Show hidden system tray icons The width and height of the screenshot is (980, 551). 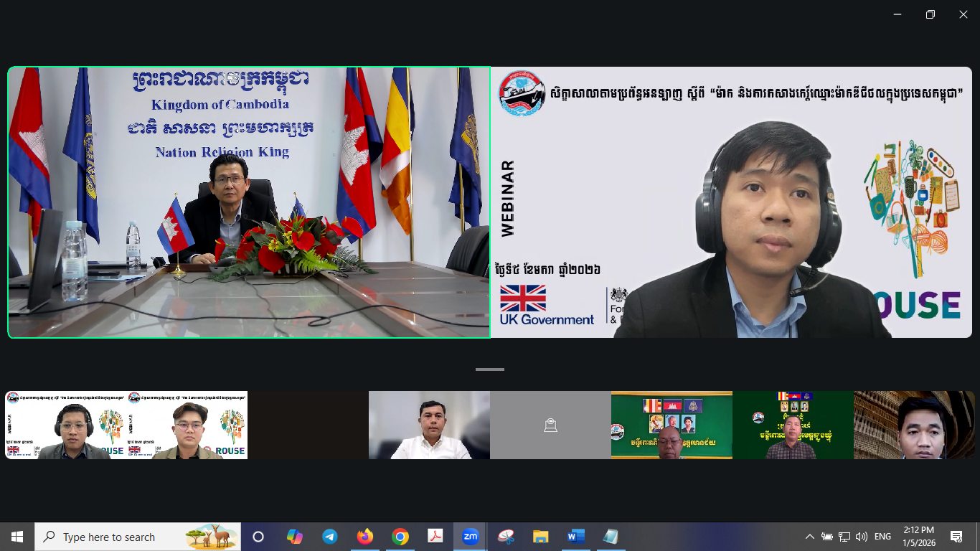(810, 537)
